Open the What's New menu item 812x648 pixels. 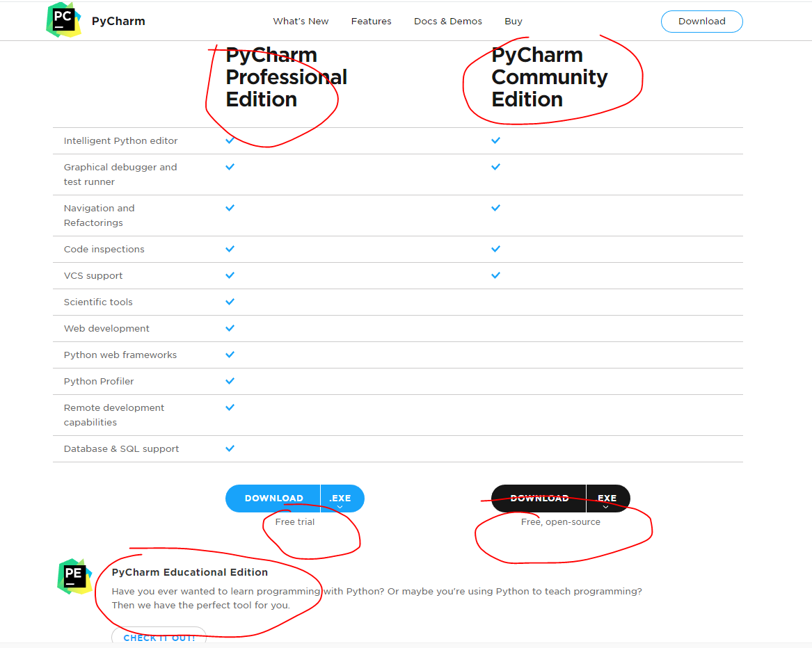pos(301,21)
